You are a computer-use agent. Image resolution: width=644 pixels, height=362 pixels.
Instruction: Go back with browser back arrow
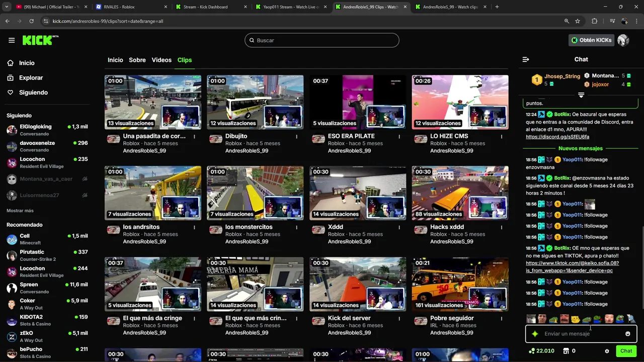[x=7, y=21]
